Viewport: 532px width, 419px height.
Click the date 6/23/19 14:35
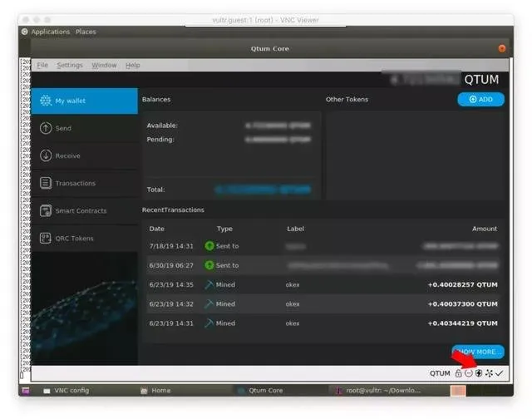tap(171, 284)
